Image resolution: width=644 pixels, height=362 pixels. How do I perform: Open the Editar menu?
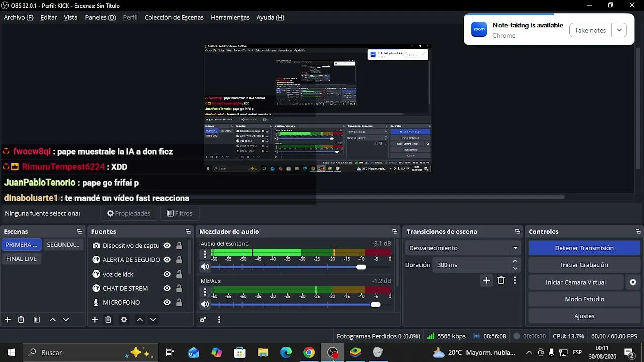pos(49,17)
